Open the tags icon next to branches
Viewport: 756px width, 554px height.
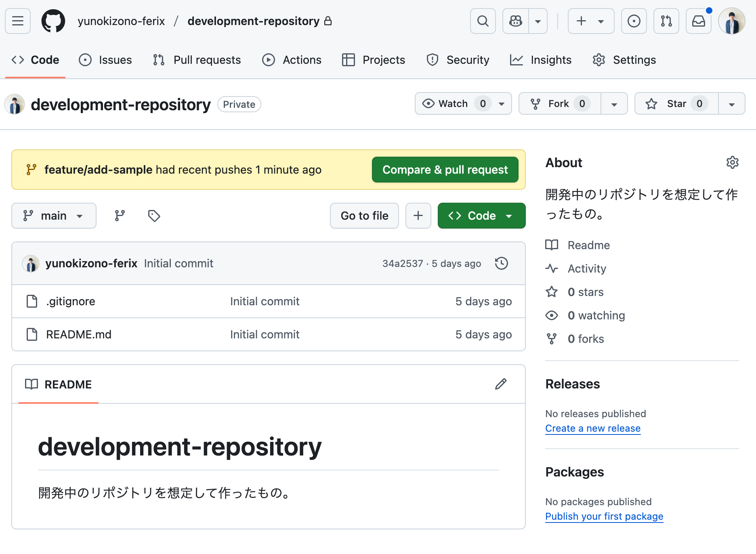click(x=153, y=216)
